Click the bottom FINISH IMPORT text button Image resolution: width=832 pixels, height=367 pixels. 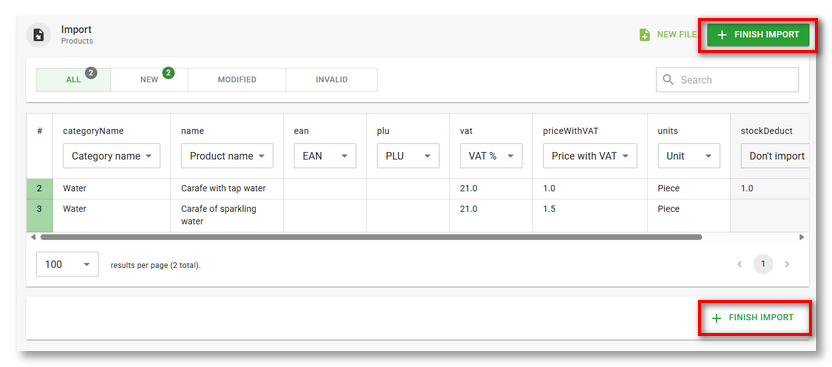pos(752,318)
